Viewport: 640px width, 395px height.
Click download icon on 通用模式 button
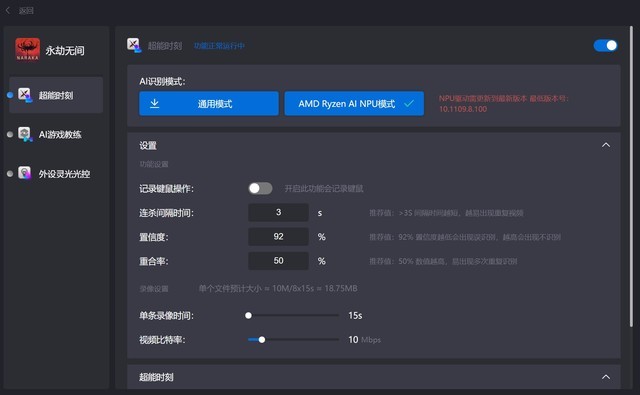tap(155, 103)
